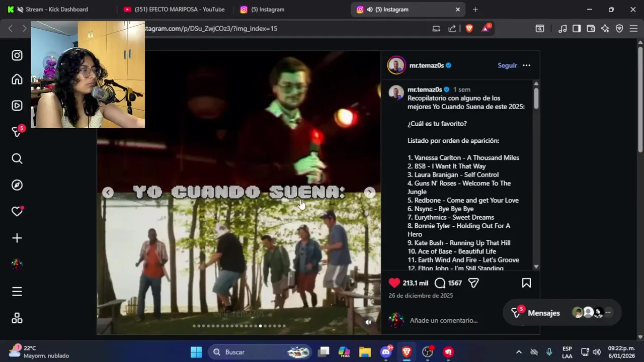Open mr.temaz0s avatar beside the caption
Screen dimensions: 644x362
point(396,93)
